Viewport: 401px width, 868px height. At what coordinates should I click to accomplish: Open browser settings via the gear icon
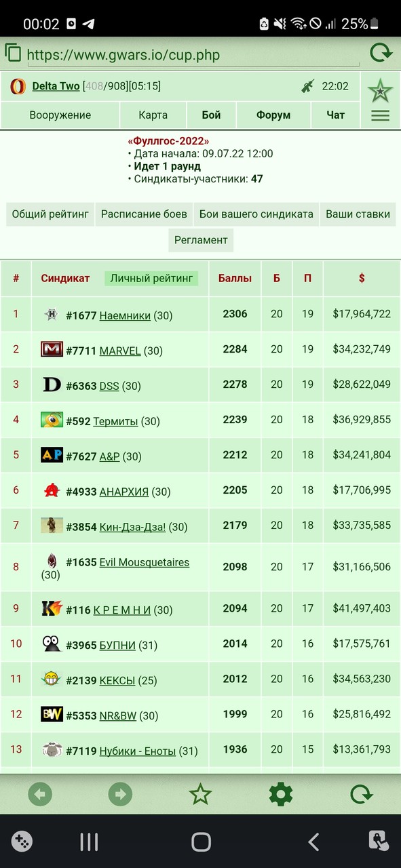tap(281, 794)
